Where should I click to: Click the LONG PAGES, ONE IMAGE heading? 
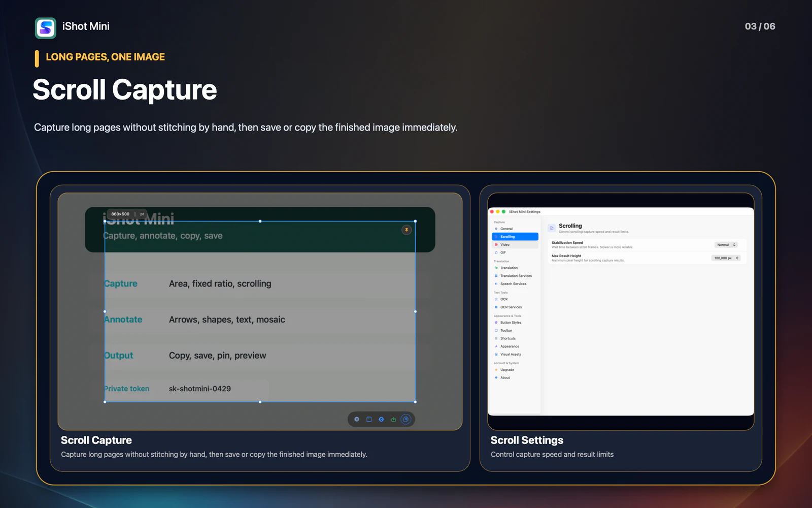tap(106, 57)
